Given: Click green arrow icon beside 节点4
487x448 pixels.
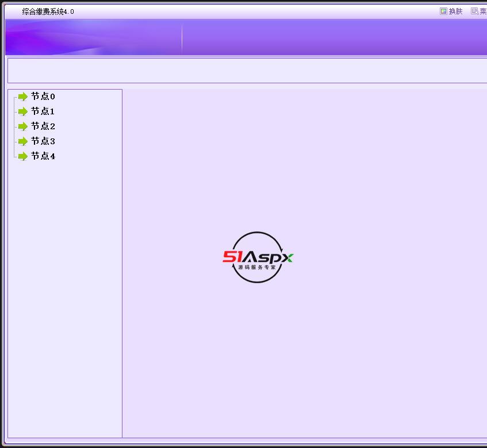Looking at the screenshot, I should pyautogui.click(x=23, y=156).
